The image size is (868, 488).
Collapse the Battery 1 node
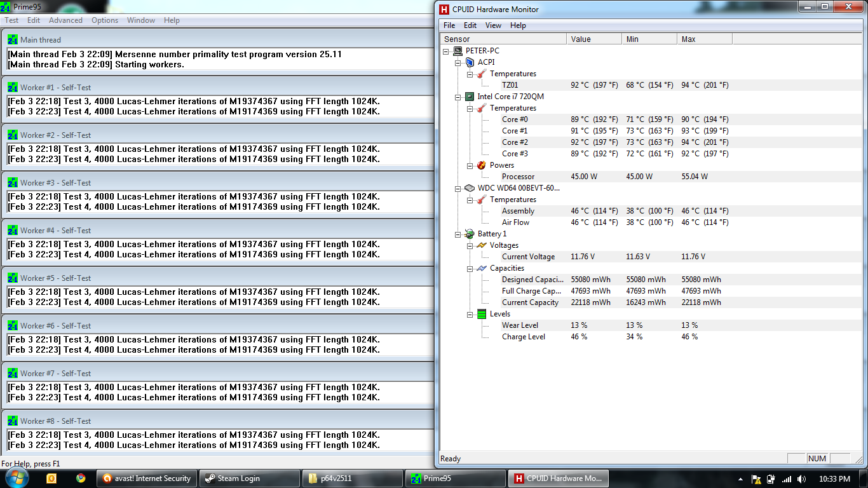pyautogui.click(x=458, y=234)
